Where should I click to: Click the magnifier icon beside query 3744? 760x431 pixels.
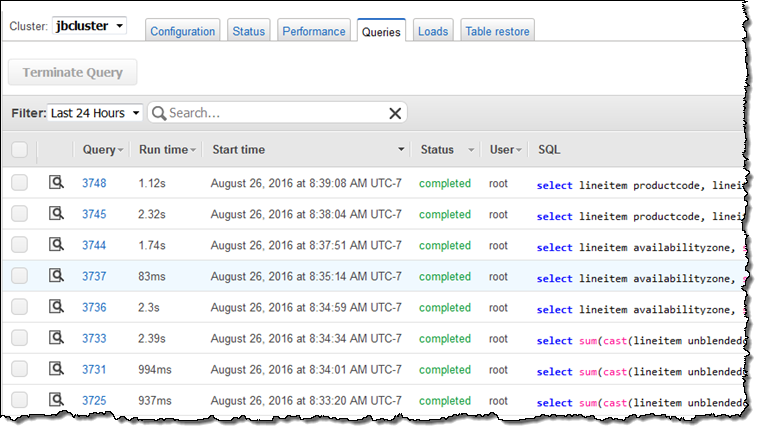click(57, 245)
